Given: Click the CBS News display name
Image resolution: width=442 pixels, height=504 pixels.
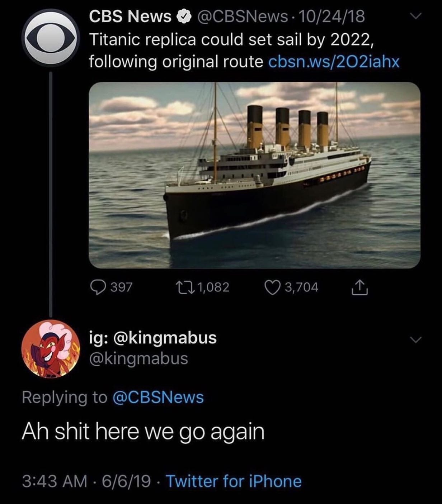Looking at the screenshot, I should point(130,16).
